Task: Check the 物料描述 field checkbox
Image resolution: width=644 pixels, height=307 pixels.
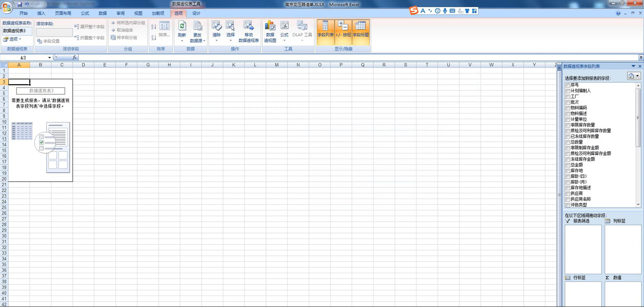Action: pyautogui.click(x=568, y=114)
